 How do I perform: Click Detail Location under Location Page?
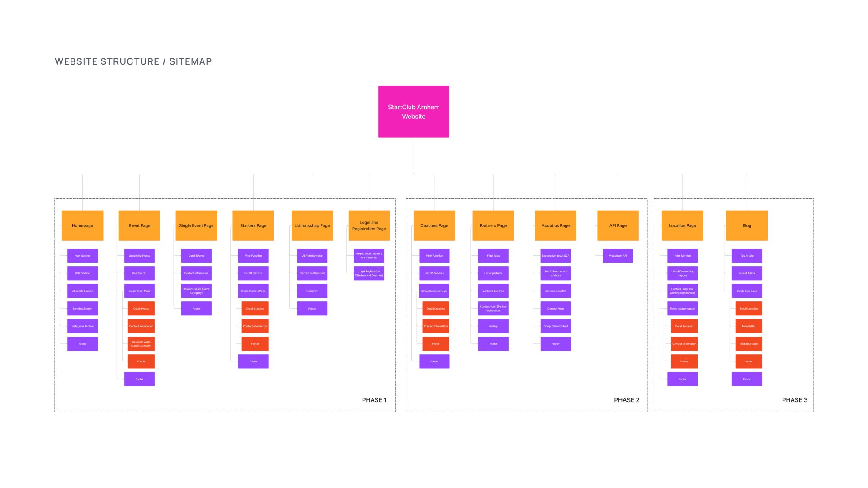pyautogui.click(x=684, y=326)
